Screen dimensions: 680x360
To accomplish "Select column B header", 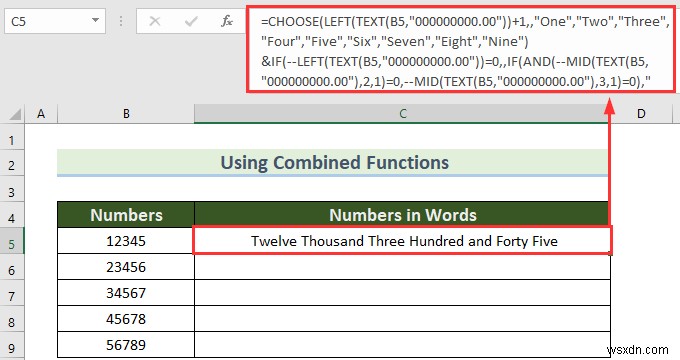I will coord(126,114).
